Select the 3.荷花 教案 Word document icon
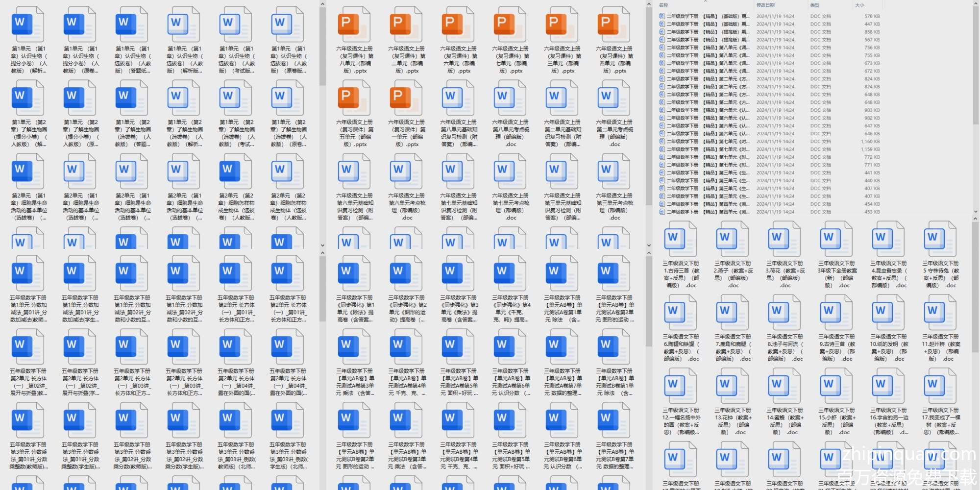The image size is (980, 490). click(x=784, y=239)
